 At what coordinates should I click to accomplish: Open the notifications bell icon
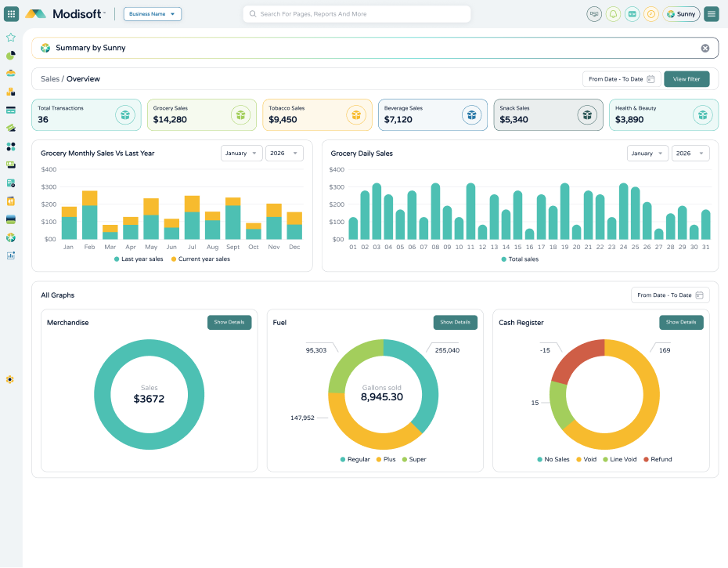613,14
